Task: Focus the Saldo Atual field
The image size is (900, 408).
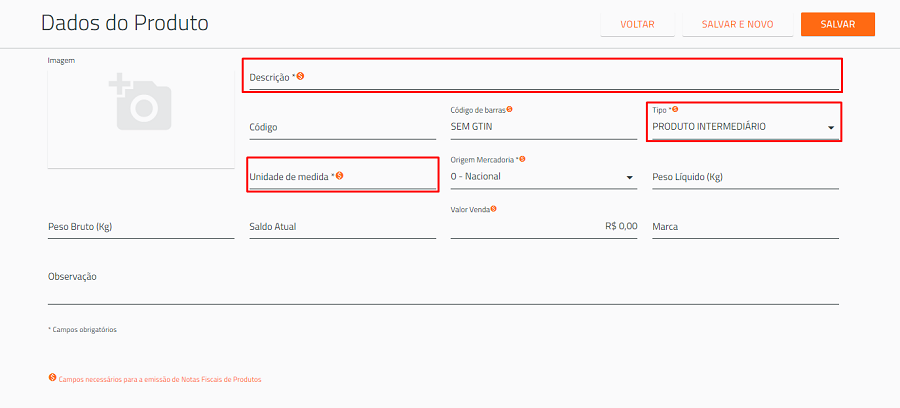Action: click(343, 227)
